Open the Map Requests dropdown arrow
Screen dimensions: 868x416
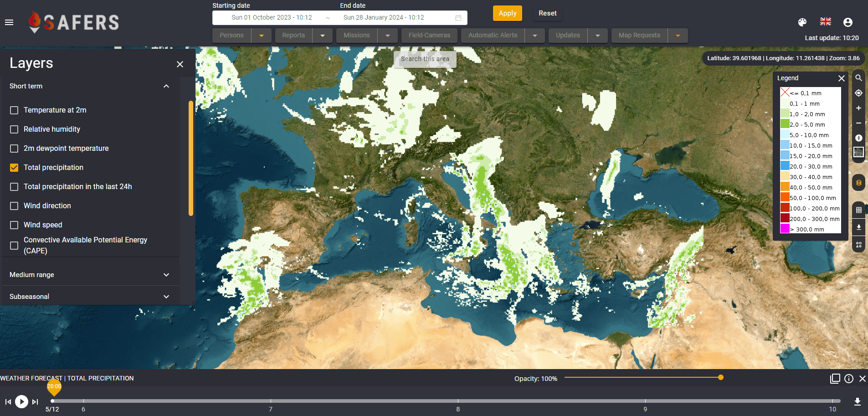coord(678,36)
